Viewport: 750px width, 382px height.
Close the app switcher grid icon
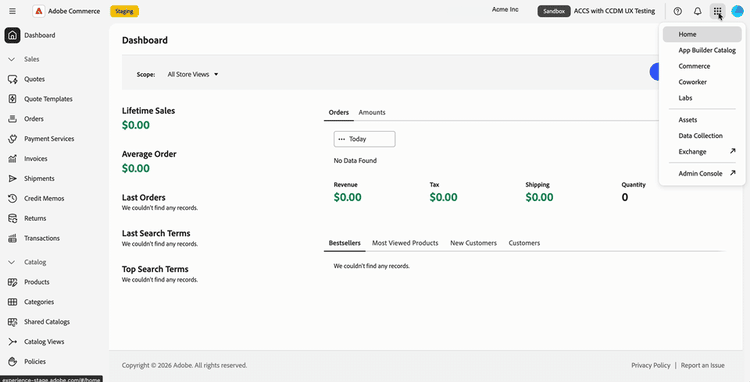coord(717,11)
